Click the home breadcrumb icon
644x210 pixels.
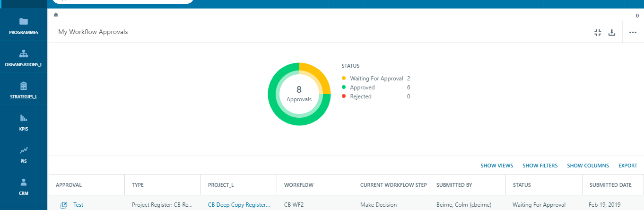pos(56,15)
